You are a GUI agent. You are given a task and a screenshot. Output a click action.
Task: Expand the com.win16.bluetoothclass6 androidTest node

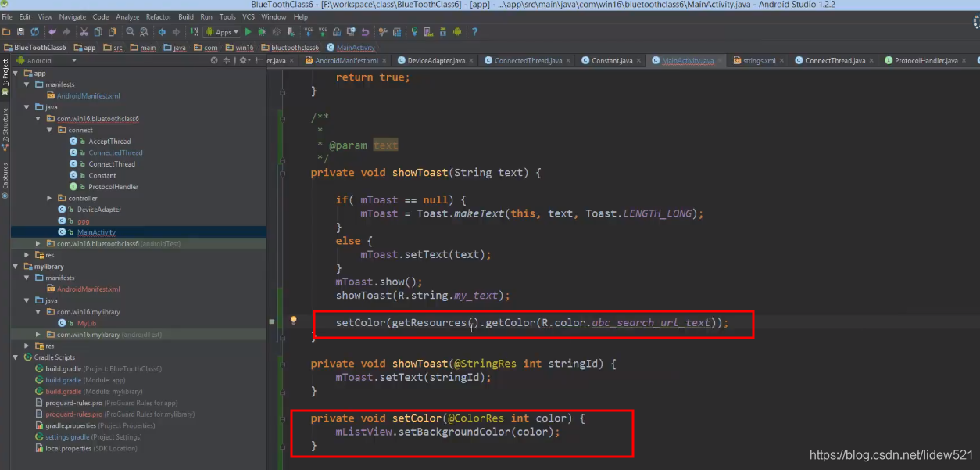click(37, 245)
